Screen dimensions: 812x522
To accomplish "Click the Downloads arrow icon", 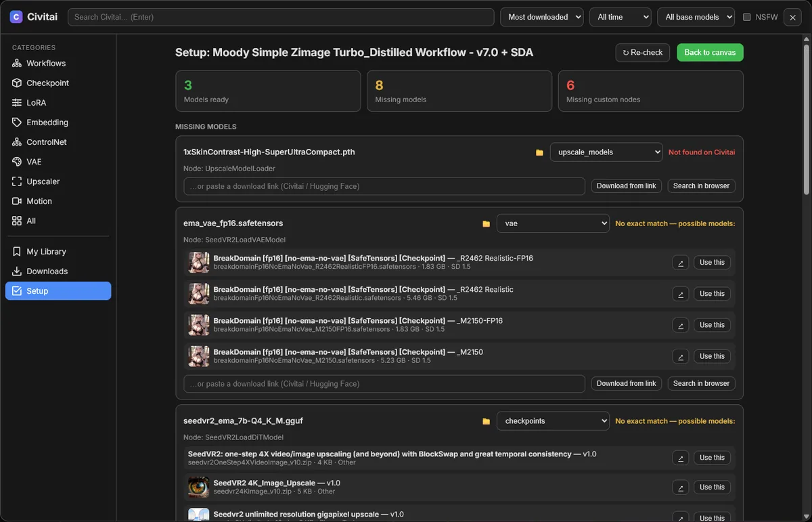I will pyautogui.click(x=17, y=271).
